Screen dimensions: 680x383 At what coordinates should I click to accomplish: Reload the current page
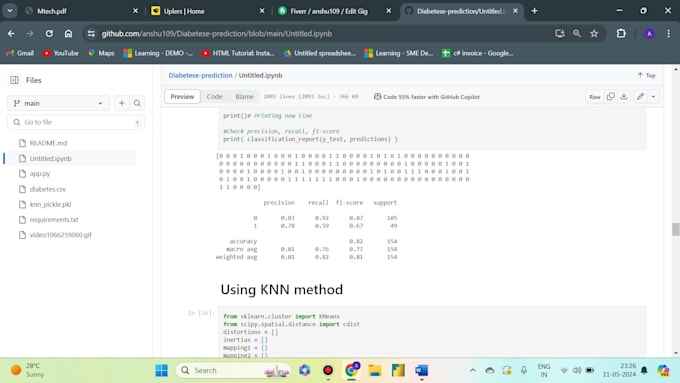coord(49,33)
